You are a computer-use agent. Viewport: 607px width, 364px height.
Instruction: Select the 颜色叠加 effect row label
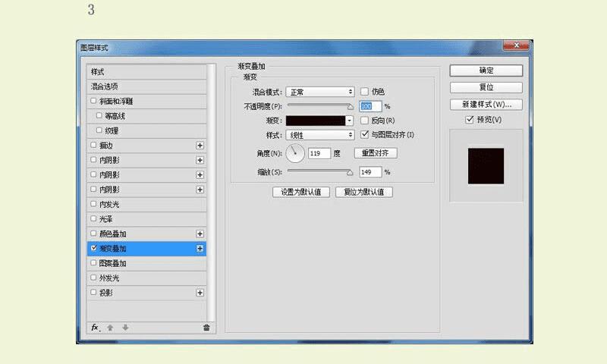tap(112, 234)
